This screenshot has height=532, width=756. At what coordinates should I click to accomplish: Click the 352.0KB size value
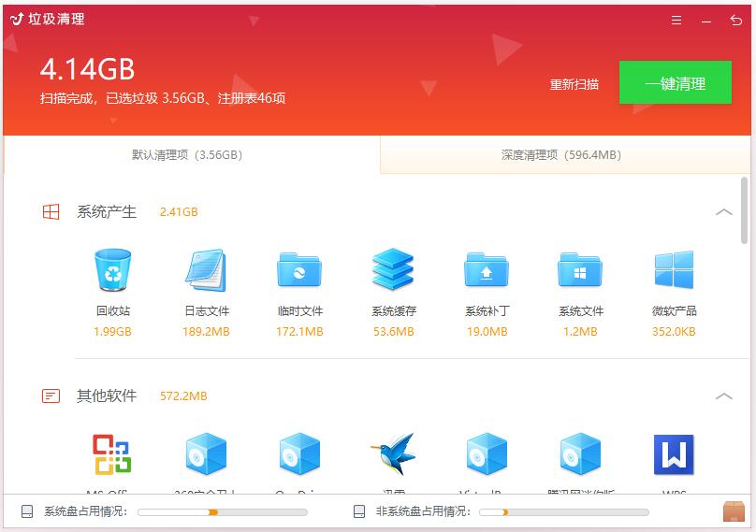click(674, 332)
